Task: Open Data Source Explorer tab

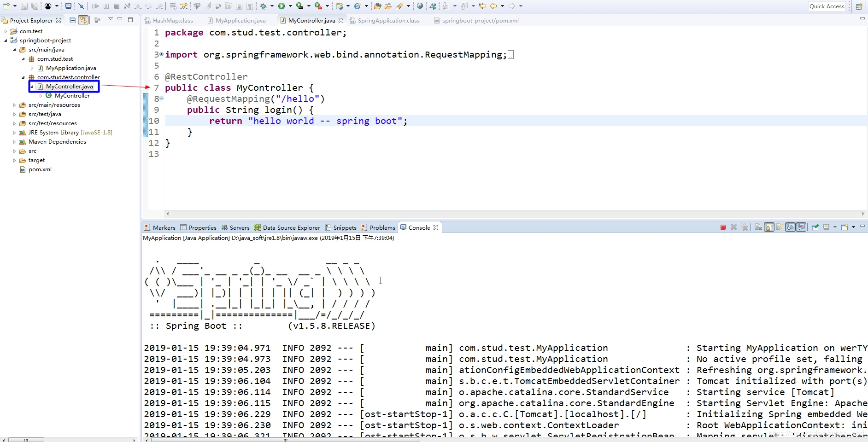Action: [287, 227]
